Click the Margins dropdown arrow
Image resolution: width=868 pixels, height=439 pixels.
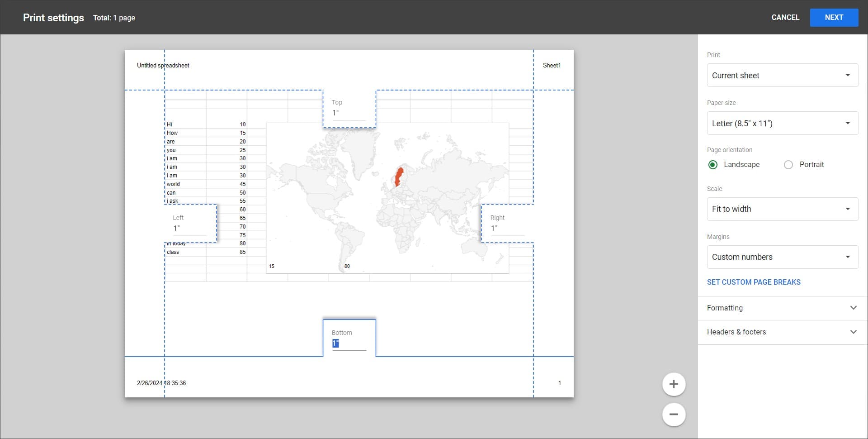pyautogui.click(x=847, y=257)
